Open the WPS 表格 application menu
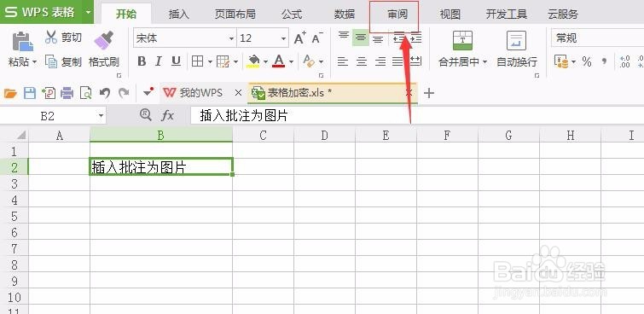Screen dimensions: 644x314 click(46, 11)
